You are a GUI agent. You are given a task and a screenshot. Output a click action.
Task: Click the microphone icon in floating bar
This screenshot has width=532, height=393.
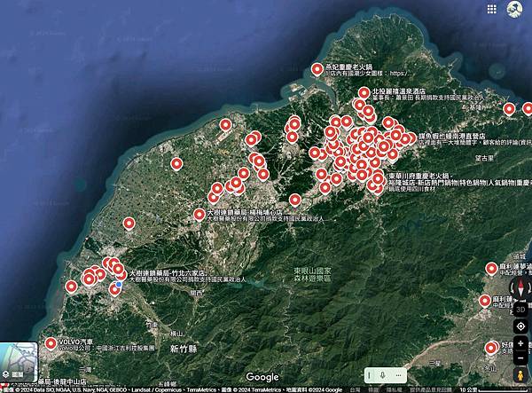click(383, 375)
